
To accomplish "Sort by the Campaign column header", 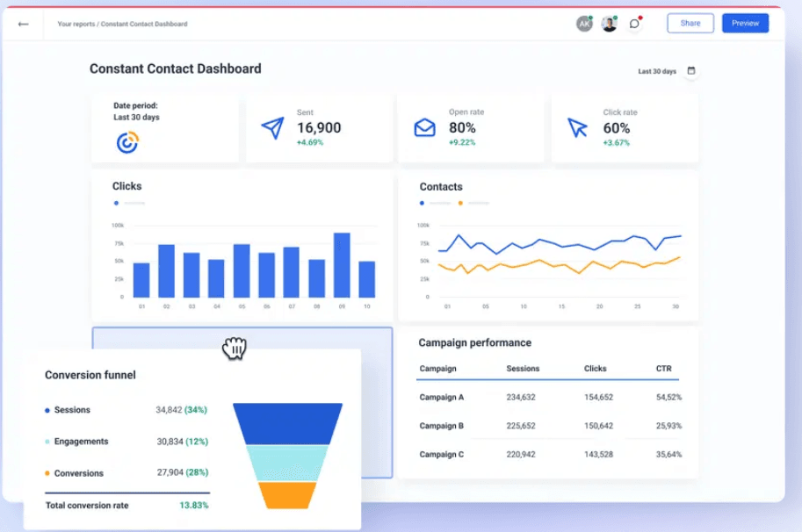I will coord(437,369).
